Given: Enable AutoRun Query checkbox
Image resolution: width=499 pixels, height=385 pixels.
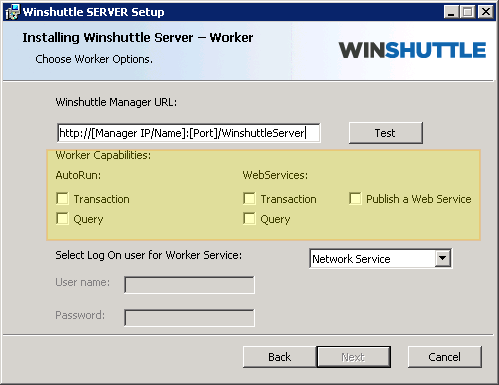Looking at the screenshot, I should pyautogui.click(x=63, y=219).
